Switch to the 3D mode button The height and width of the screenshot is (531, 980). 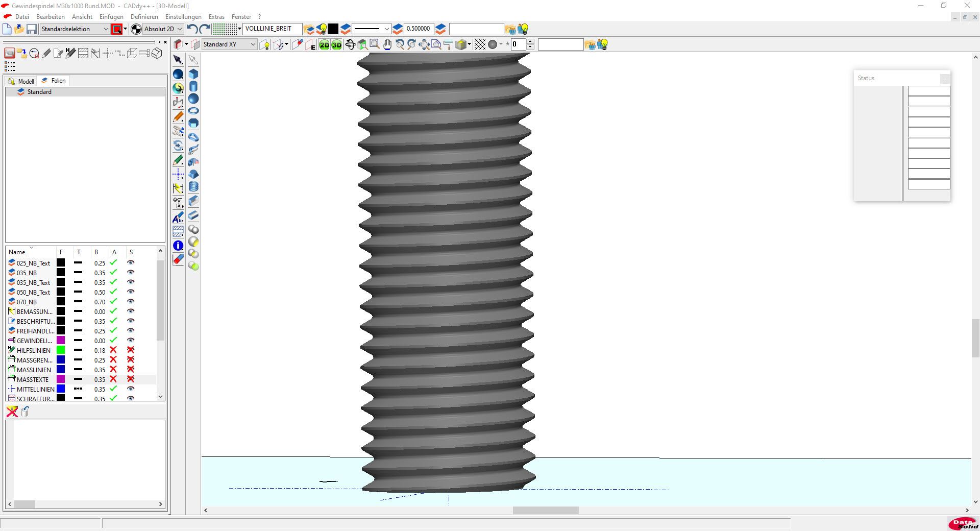click(337, 45)
